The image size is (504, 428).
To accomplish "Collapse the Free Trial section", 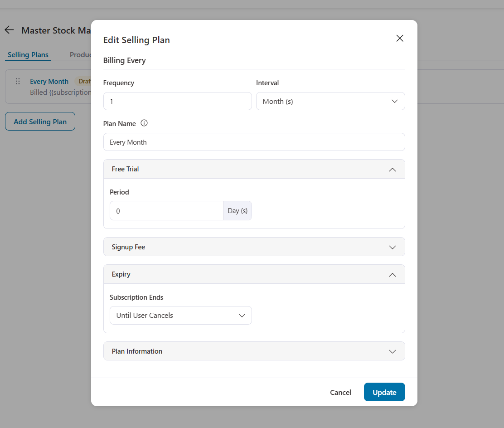I will (x=392, y=169).
